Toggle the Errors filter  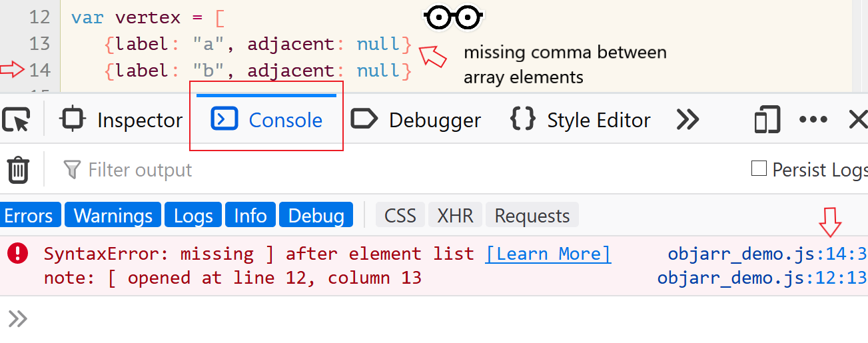(x=29, y=216)
